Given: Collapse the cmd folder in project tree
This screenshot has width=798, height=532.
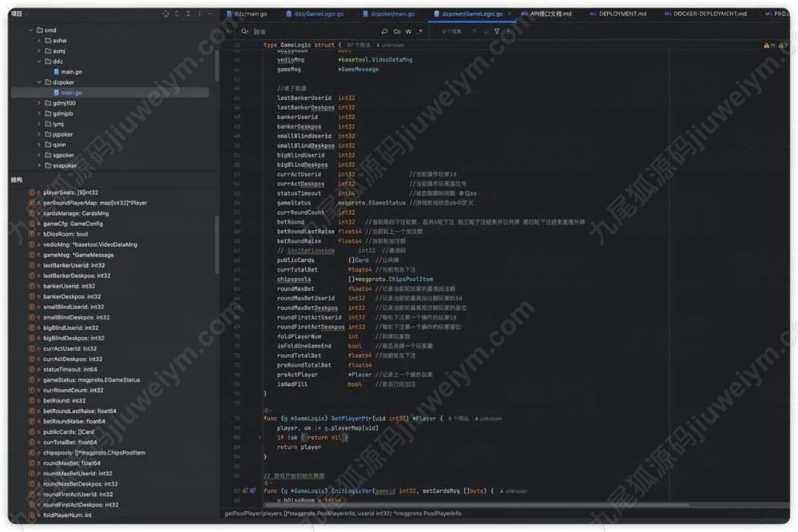Looking at the screenshot, I should [x=30, y=30].
